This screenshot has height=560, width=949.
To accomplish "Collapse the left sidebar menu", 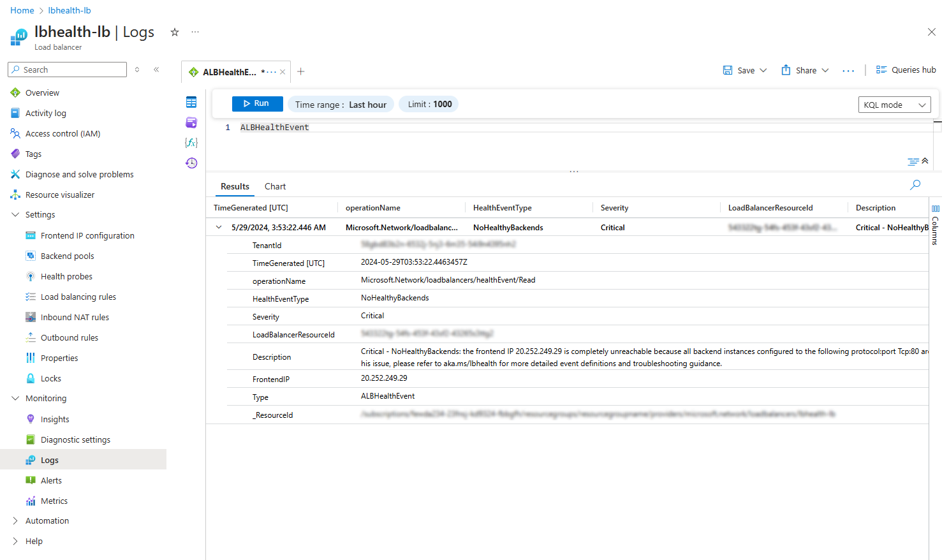I will point(156,70).
